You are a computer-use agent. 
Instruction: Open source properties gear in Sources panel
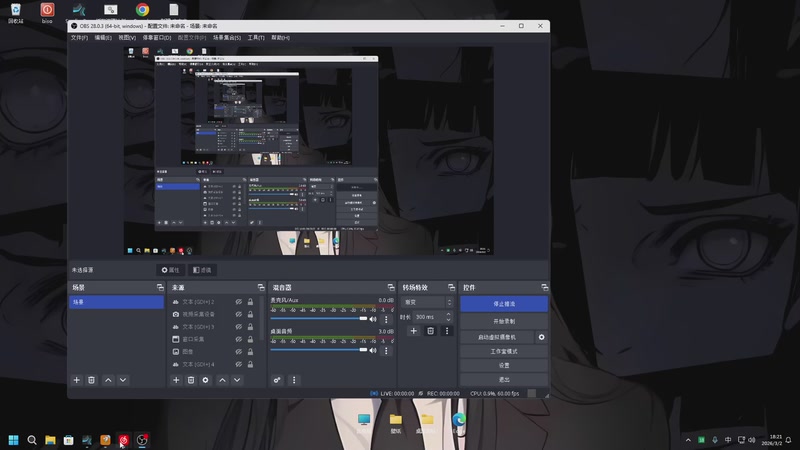point(206,380)
